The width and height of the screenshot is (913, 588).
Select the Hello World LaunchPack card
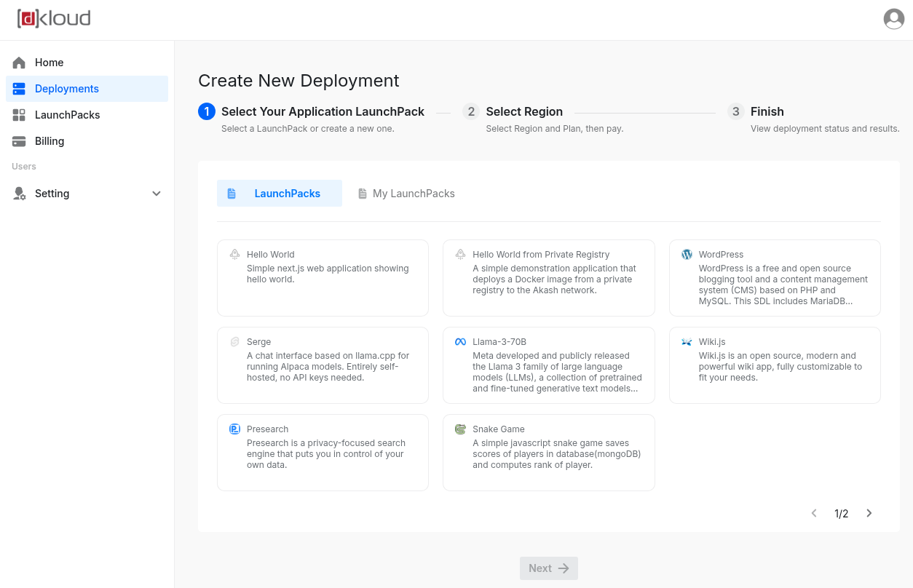323,278
